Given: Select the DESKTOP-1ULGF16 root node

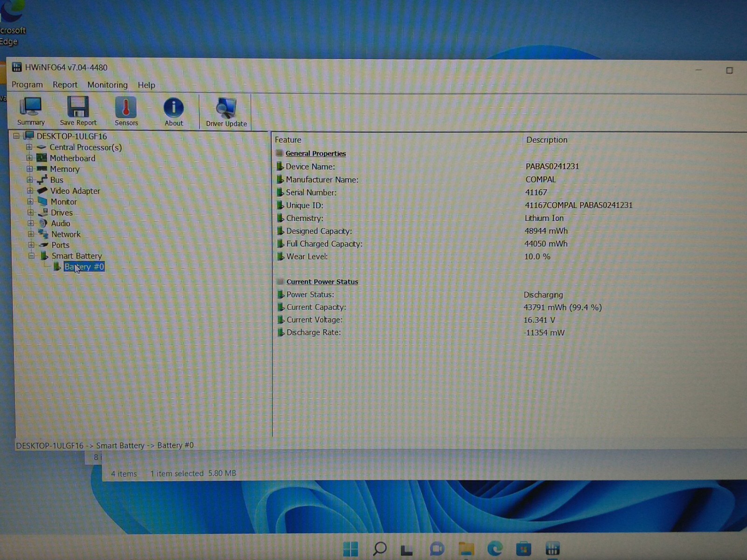Looking at the screenshot, I should point(72,136).
